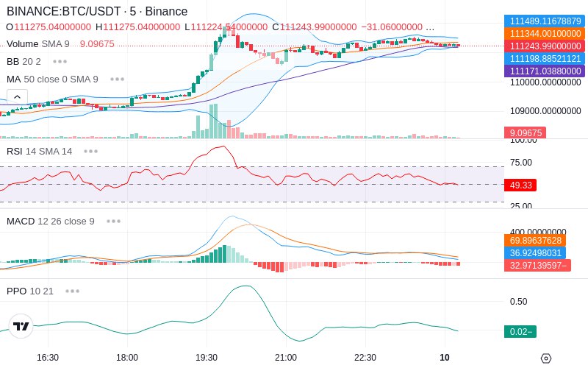Image resolution: width=588 pixels, height=368 pixels.
Task: Click the purple 111171.03880000 MA price tag
Action: (545, 71)
